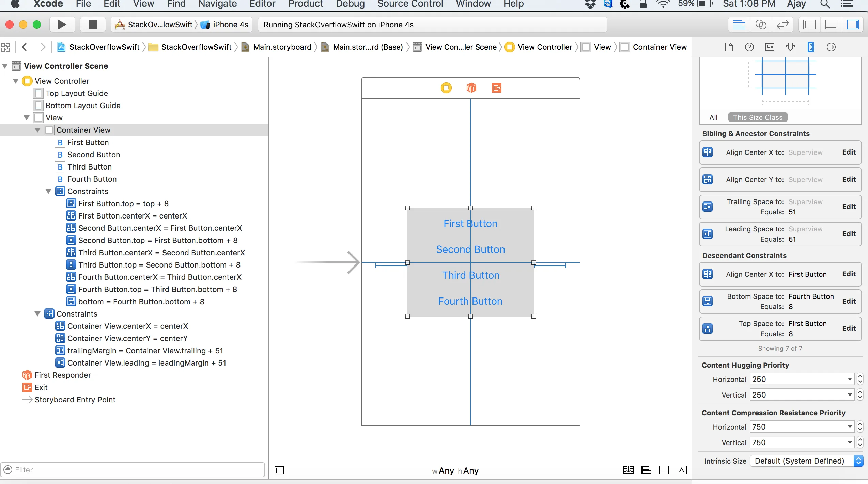
Task: Collapse the Container View tree item
Action: (x=37, y=130)
